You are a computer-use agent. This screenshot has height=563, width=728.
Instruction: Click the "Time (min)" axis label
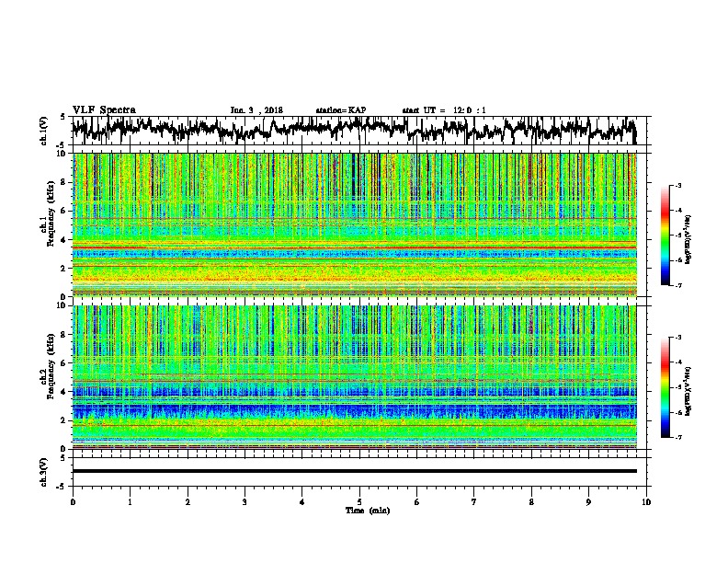(368, 511)
